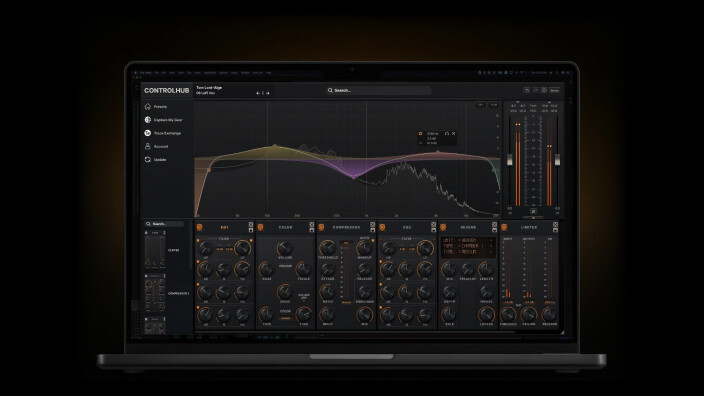Screen dimensions: 704x396
Task: Toggle the COLOR module power button
Action: click(260, 227)
